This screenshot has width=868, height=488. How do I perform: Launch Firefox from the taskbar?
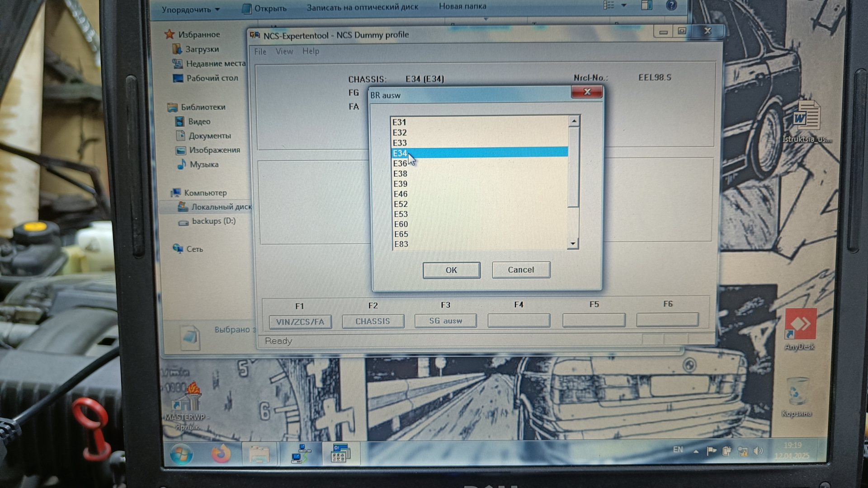pos(221,453)
